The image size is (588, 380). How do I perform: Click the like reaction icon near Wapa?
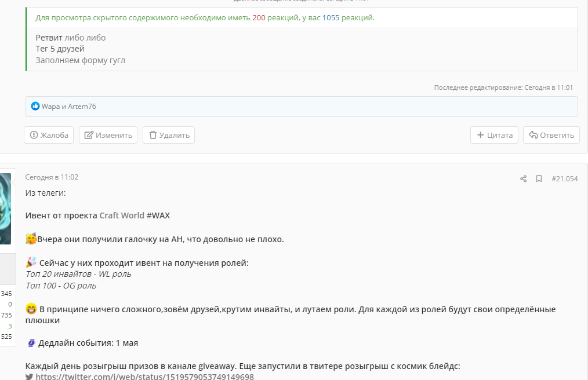pos(35,106)
